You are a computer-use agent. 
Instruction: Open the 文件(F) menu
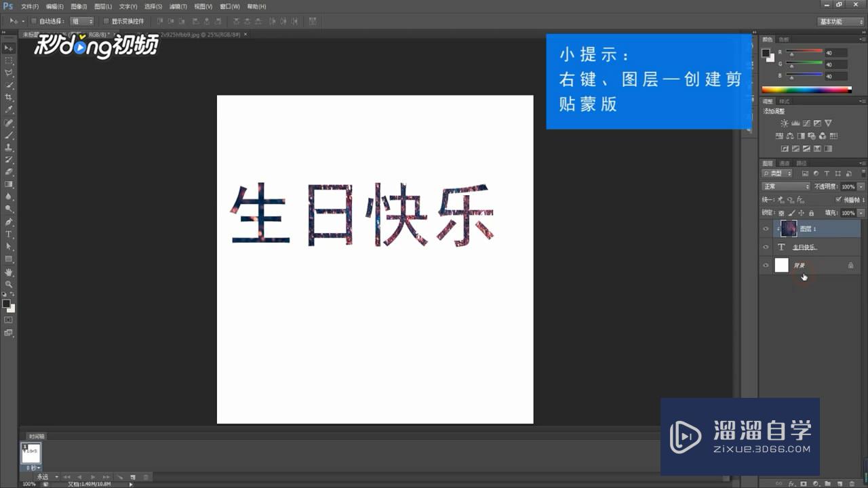point(30,6)
